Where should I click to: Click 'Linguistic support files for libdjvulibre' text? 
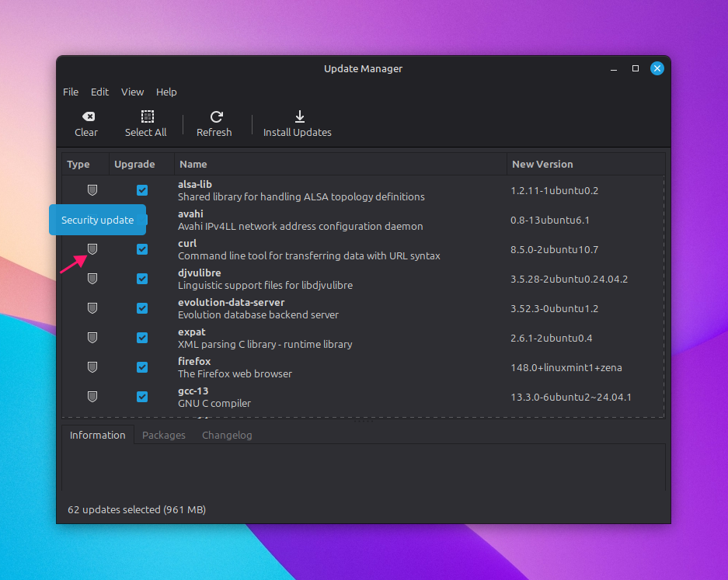265,285
